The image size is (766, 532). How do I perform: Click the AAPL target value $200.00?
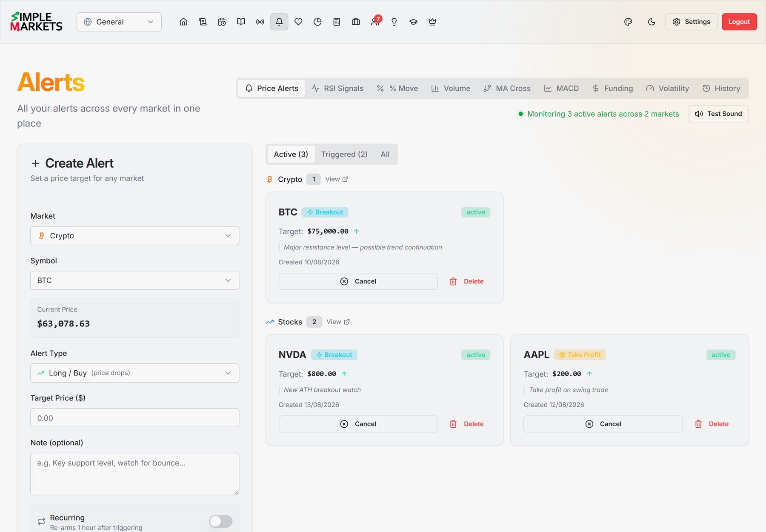(x=567, y=374)
